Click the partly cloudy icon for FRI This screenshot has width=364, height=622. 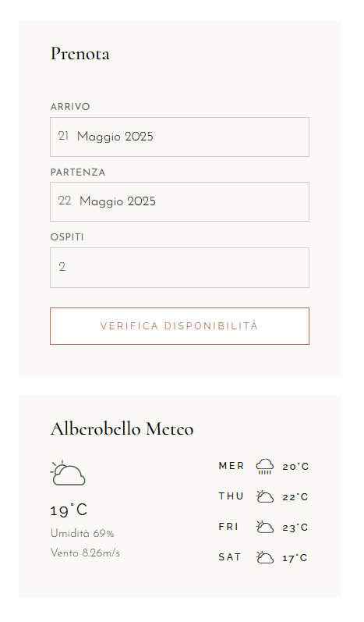tap(265, 528)
